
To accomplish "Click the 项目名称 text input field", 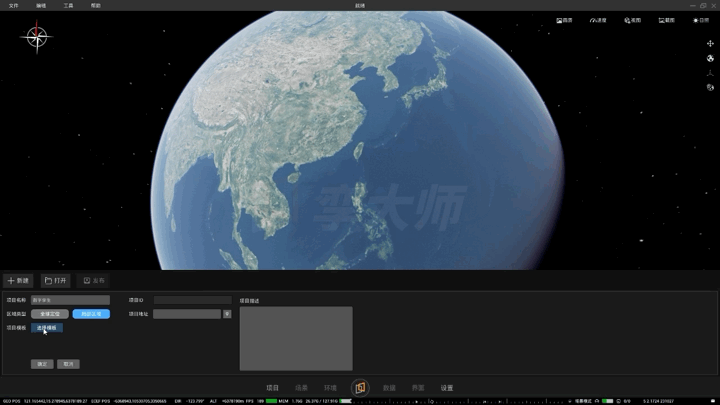I will (x=70, y=300).
